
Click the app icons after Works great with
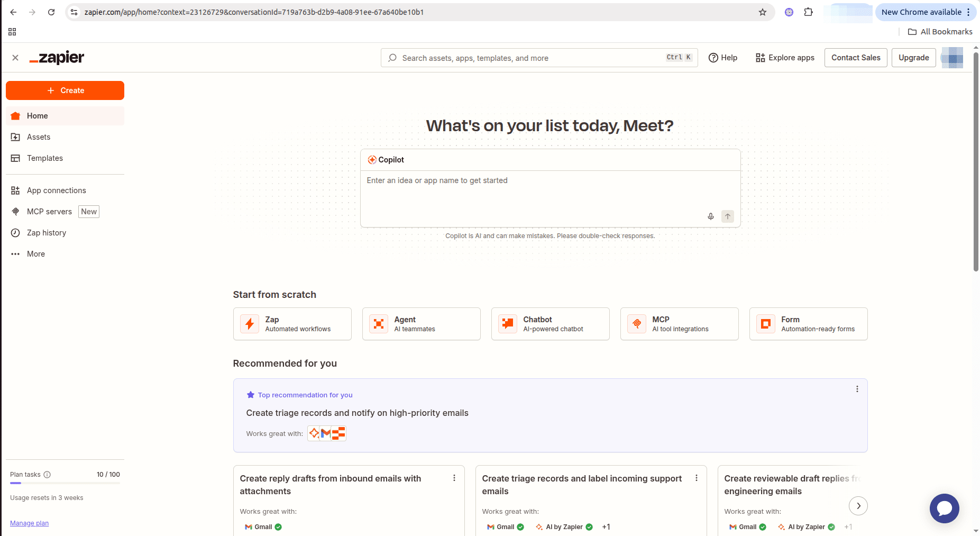pos(327,433)
